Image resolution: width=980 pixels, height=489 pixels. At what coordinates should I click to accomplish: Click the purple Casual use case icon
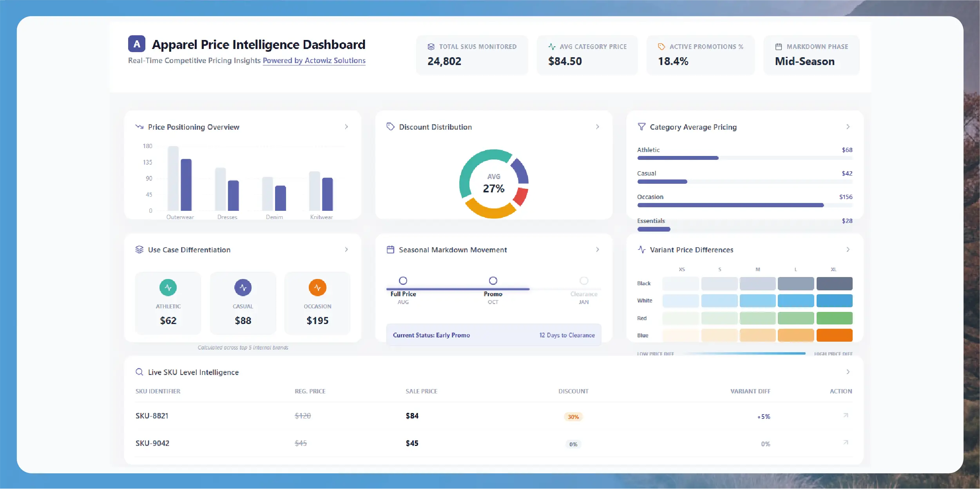coord(243,288)
